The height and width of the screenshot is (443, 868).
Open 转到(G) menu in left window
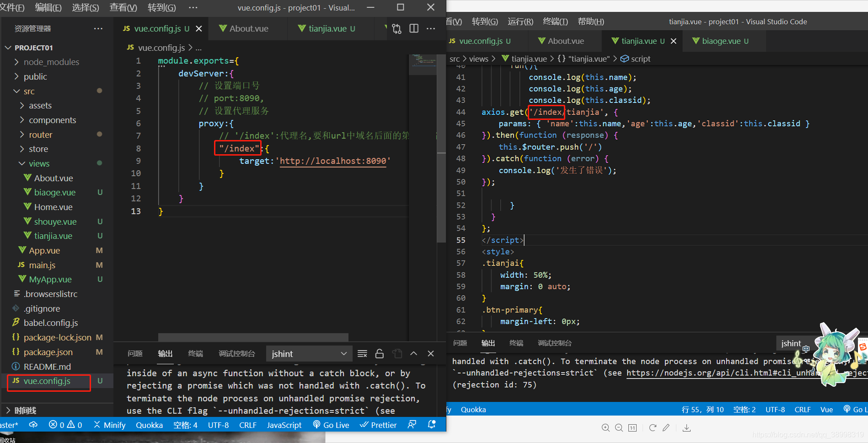tap(161, 7)
